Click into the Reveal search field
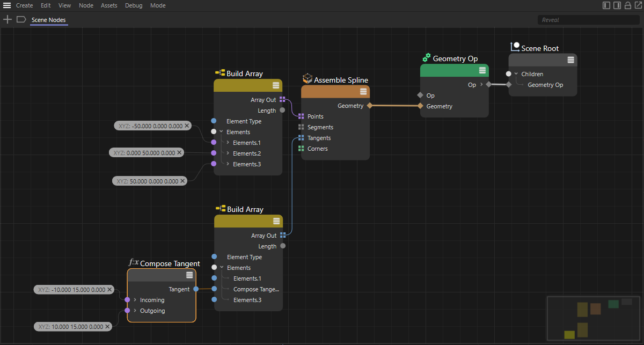Screen dimensions: 644x345 pyautogui.click(x=588, y=20)
